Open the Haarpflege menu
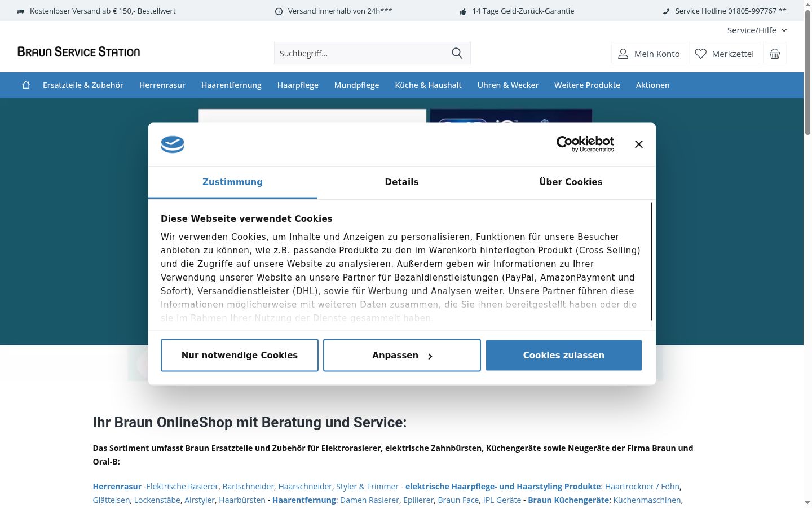The image size is (812, 508). click(298, 85)
